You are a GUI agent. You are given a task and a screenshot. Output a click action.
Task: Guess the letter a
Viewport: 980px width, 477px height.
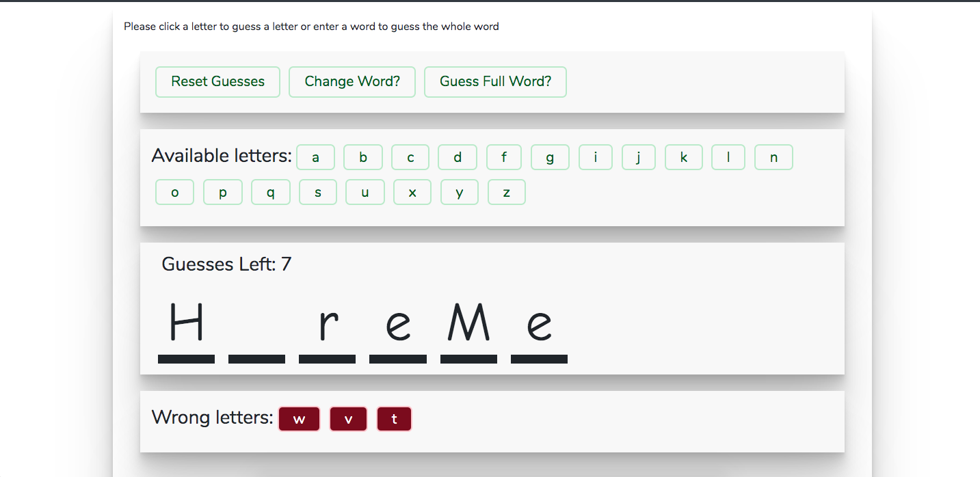tap(315, 157)
